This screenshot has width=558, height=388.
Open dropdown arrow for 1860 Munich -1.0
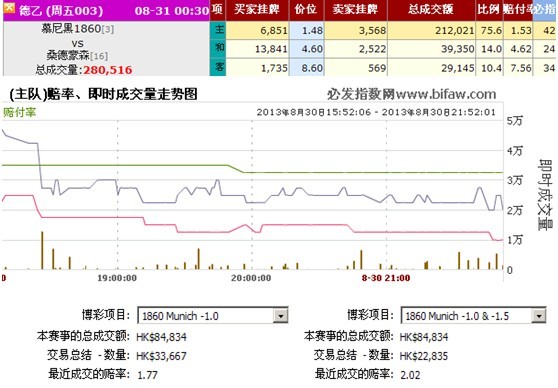pos(280,316)
